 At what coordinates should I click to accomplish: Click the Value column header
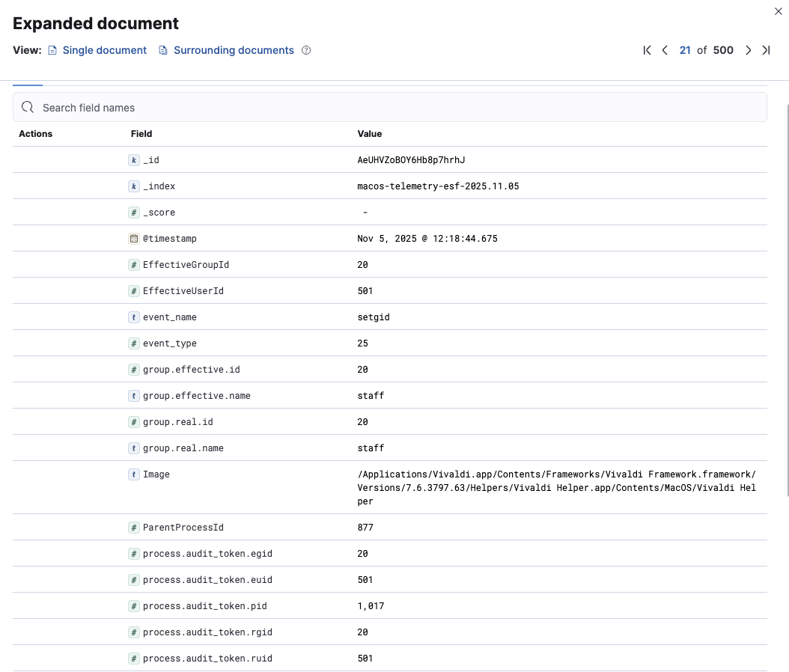[x=370, y=134]
